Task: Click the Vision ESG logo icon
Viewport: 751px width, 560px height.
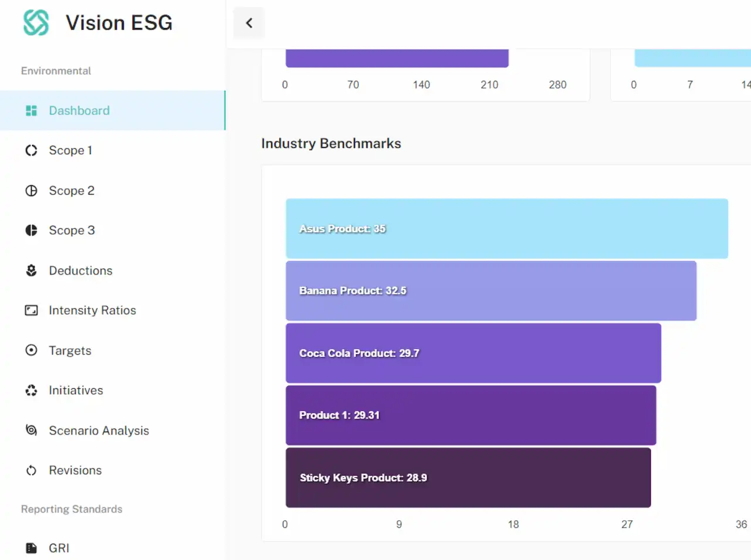Action: [x=36, y=23]
